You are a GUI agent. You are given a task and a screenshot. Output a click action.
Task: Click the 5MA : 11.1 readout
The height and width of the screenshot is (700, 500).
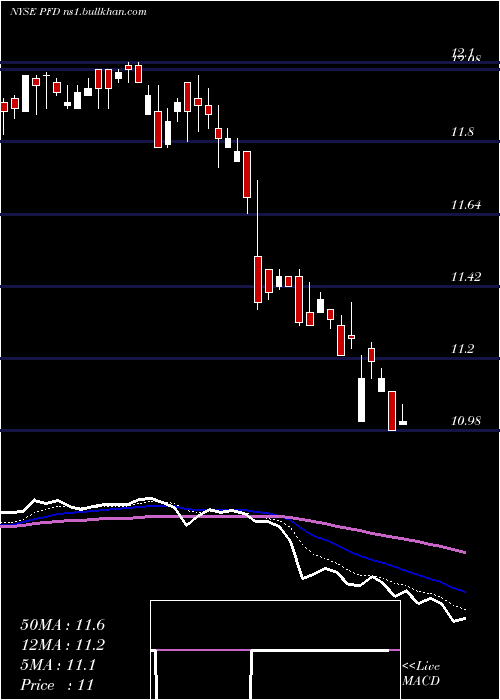(x=58, y=665)
